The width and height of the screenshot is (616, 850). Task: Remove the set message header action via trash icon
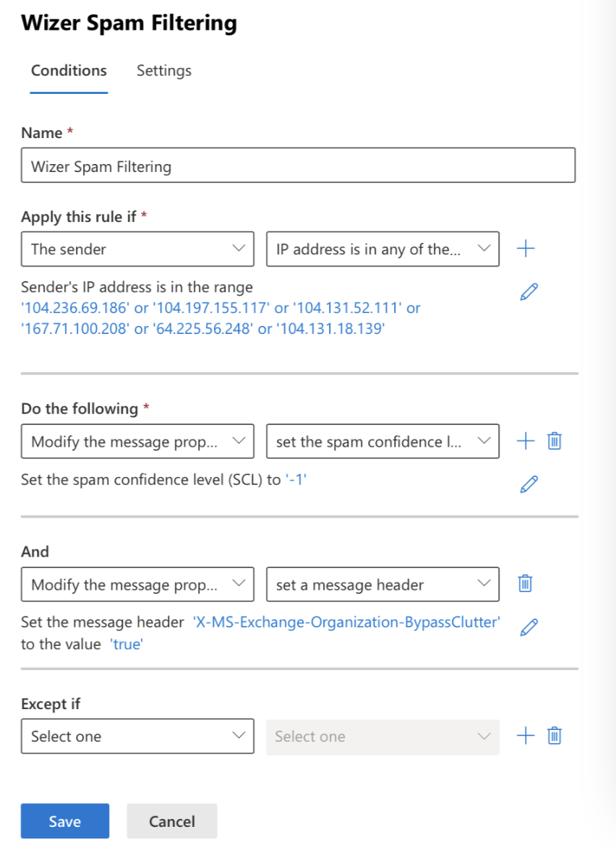(524, 583)
